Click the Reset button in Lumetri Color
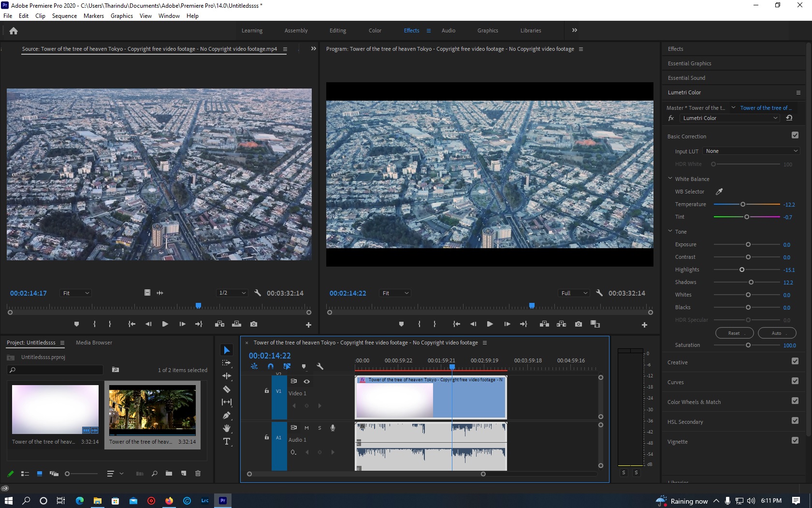 pyautogui.click(x=734, y=333)
